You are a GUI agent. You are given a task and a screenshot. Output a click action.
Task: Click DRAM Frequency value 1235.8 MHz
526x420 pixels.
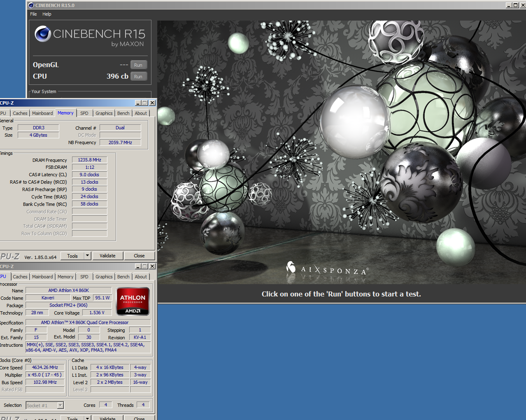pos(90,160)
